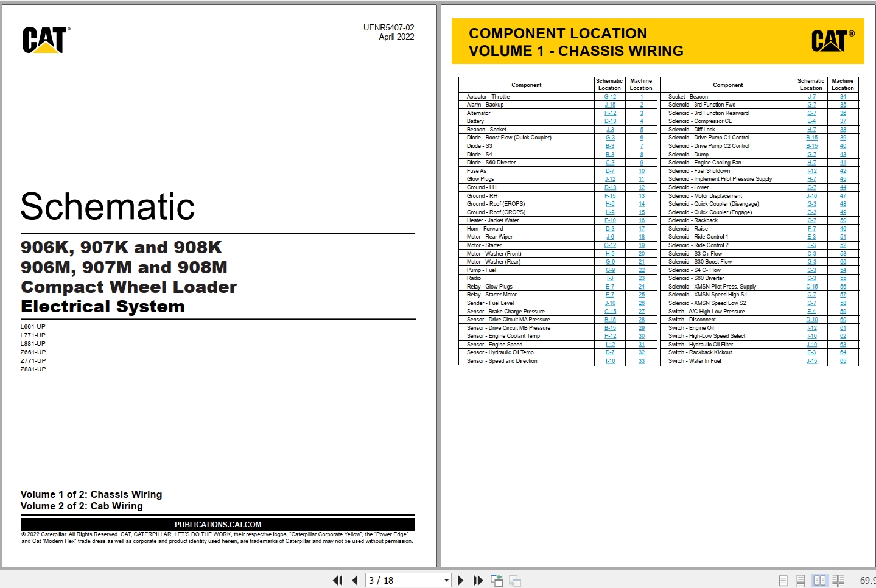Click the UENR5407-02 document number text
Viewport: 876px width, 588px height.
388,27
